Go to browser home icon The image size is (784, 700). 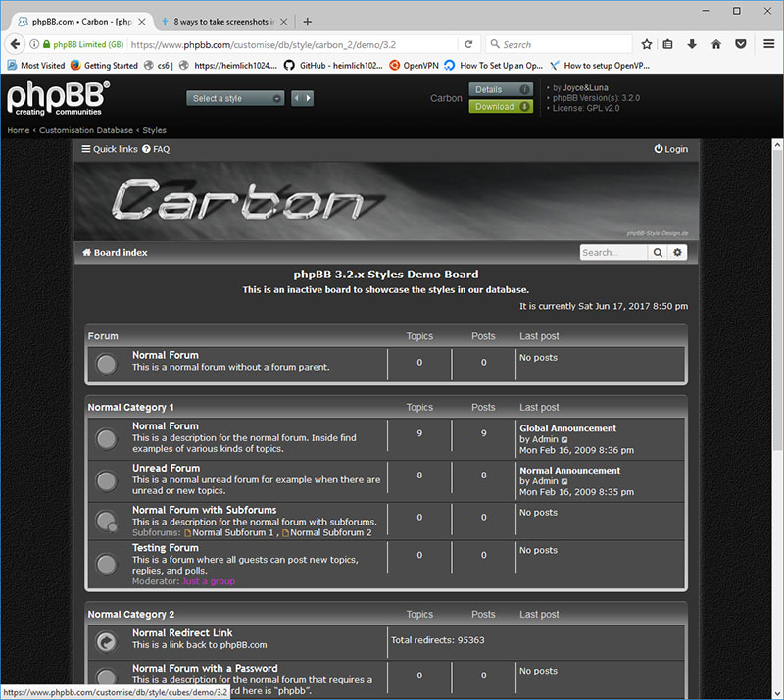pos(716,44)
